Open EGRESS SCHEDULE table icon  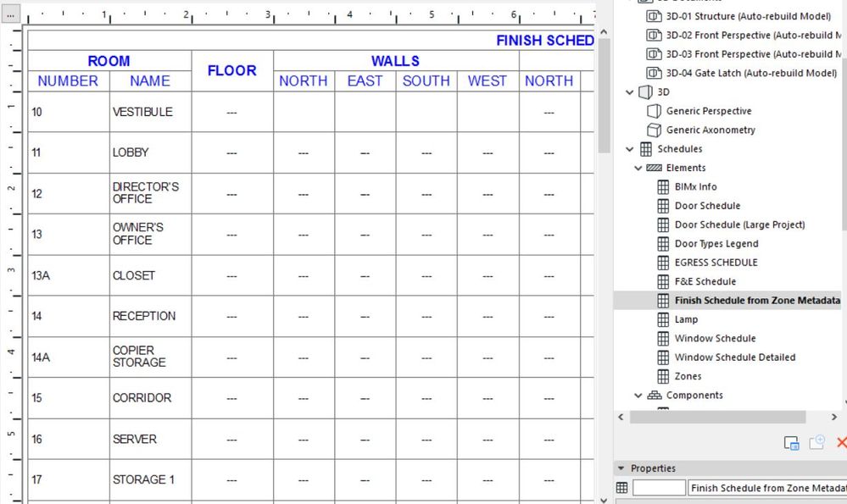click(663, 263)
